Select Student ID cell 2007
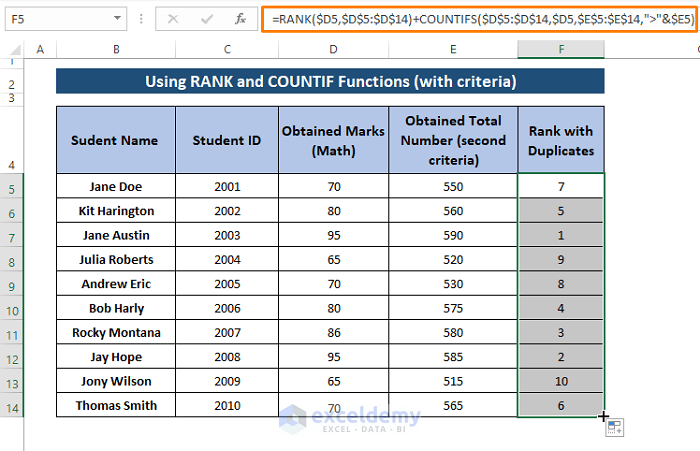The height and width of the screenshot is (451, 700). click(x=227, y=332)
